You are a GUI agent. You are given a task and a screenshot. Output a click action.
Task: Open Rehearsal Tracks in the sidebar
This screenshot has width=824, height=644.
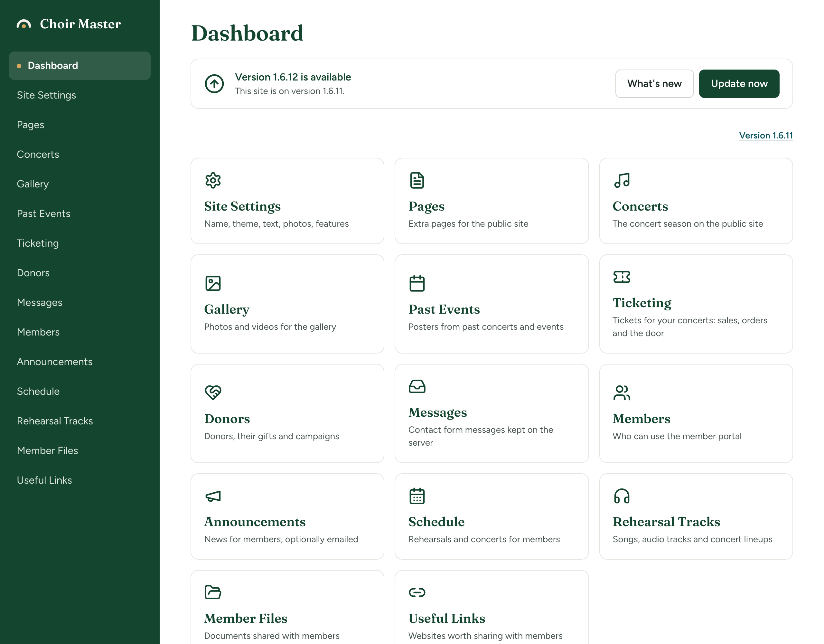tap(80, 421)
